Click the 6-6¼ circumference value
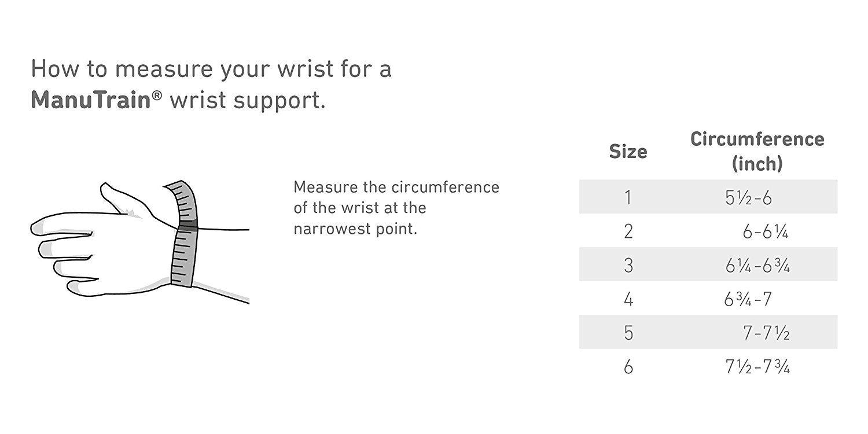868x434 pixels. click(x=765, y=231)
